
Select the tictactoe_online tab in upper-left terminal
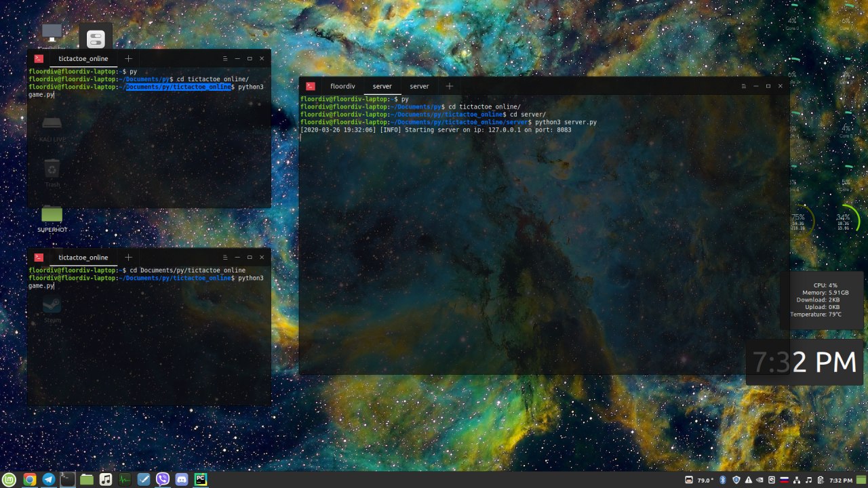coord(83,58)
